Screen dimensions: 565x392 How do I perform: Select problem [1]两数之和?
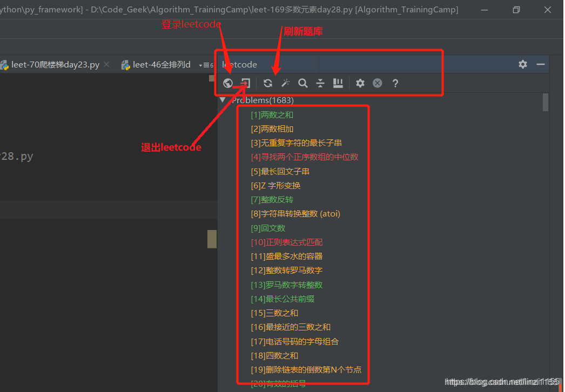point(272,114)
